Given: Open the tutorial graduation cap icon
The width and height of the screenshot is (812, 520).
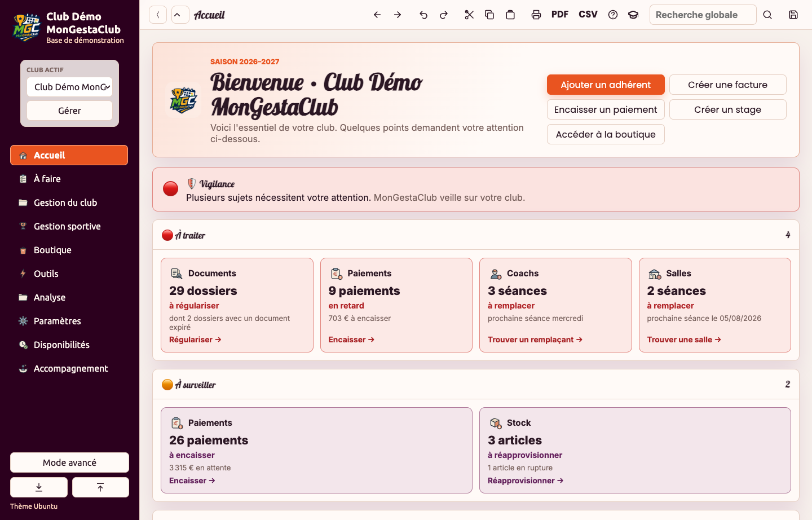Looking at the screenshot, I should [x=633, y=15].
